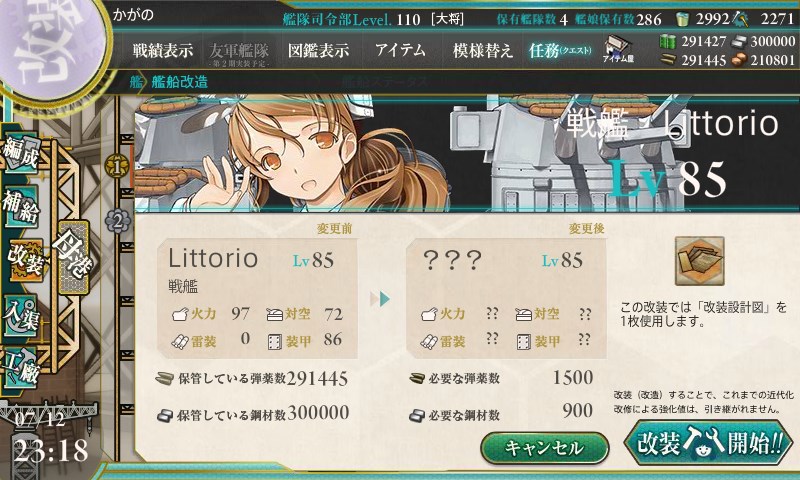Switch to fleet 1 tab marker

(117, 166)
